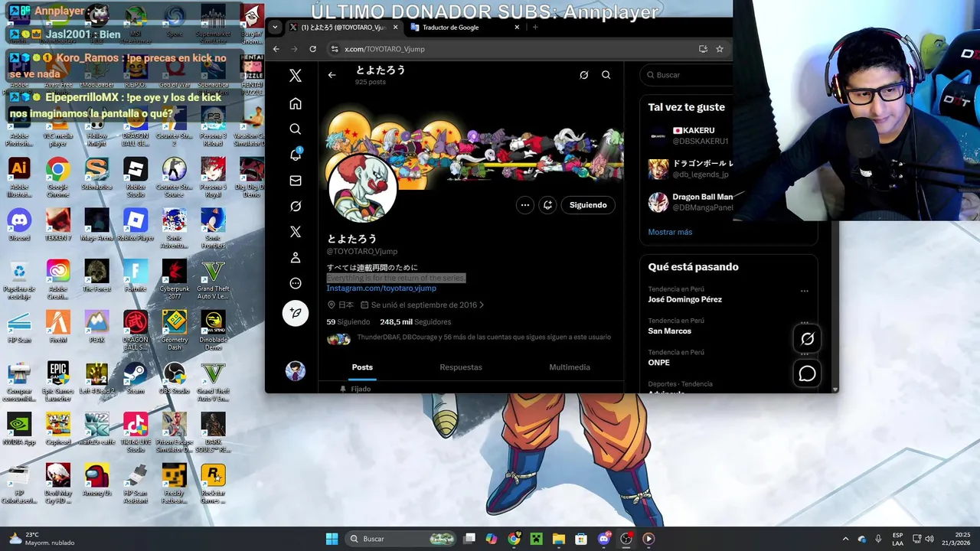The image size is (980, 551).
Task: Open my account avatar in X sidebar
Action: [x=296, y=371]
